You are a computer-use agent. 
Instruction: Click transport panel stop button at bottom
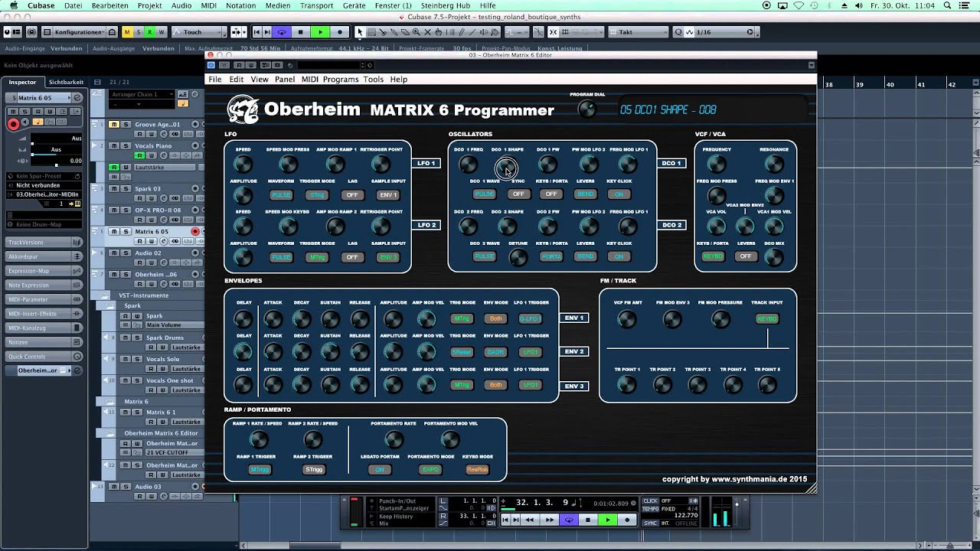[x=588, y=520]
